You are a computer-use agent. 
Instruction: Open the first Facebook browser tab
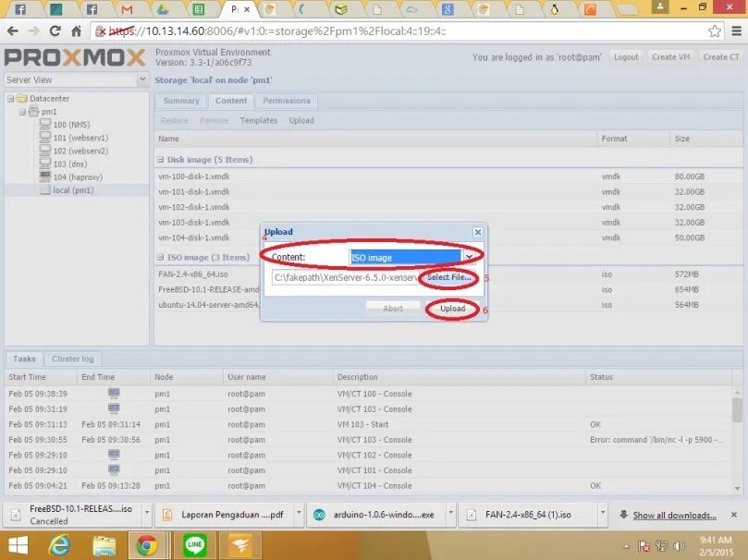[x=20, y=9]
